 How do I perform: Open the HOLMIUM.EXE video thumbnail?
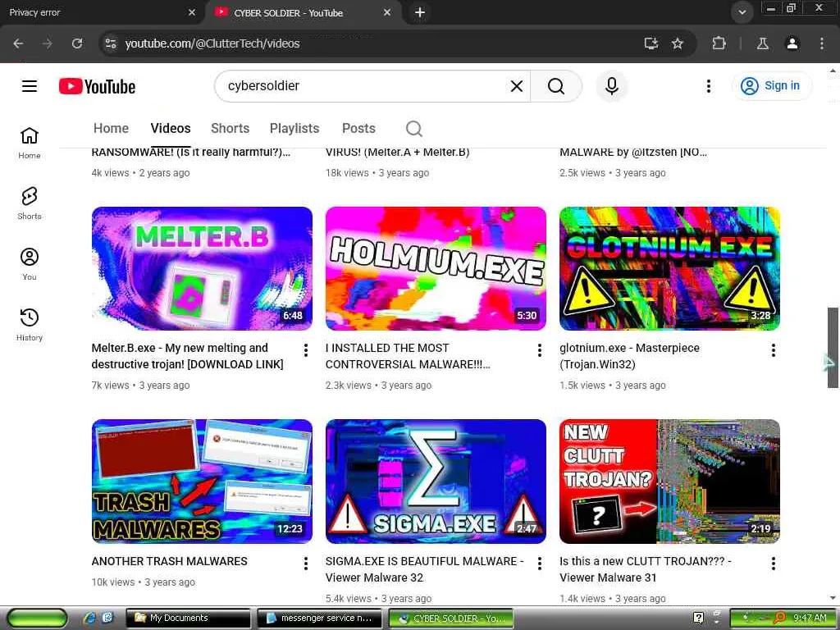[x=436, y=268]
